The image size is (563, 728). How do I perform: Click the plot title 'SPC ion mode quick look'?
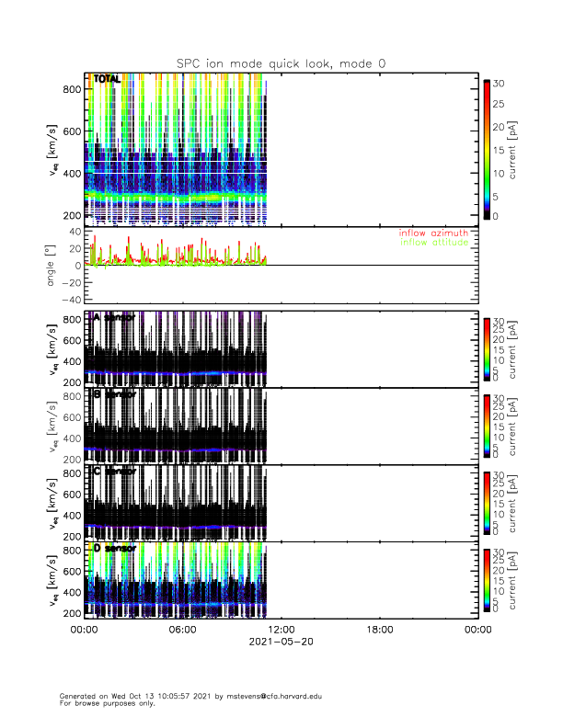pos(281,63)
